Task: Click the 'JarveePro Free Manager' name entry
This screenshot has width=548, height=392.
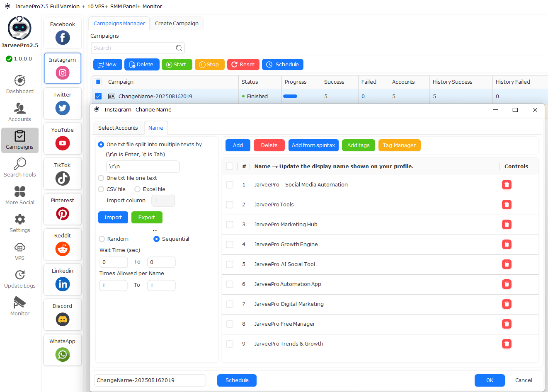Action: click(285, 324)
